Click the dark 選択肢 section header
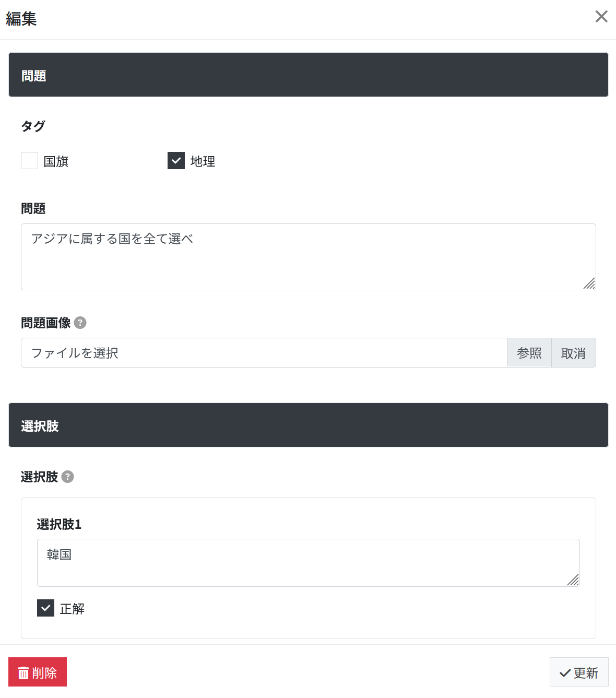 [309, 425]
